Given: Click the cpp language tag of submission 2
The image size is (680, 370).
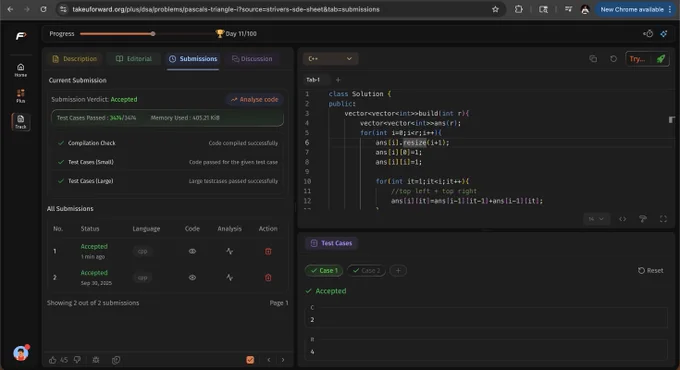Looking at the screenshot, I should click(x=142, y=278).
